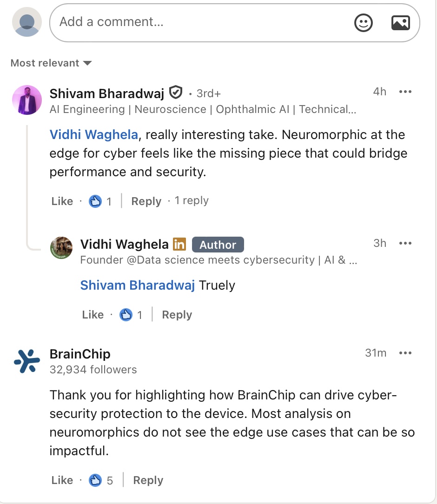Reply to Shivam Bharadwaj's comment
The height and width of the screenshot is (504, 437).
coord(146,201)
